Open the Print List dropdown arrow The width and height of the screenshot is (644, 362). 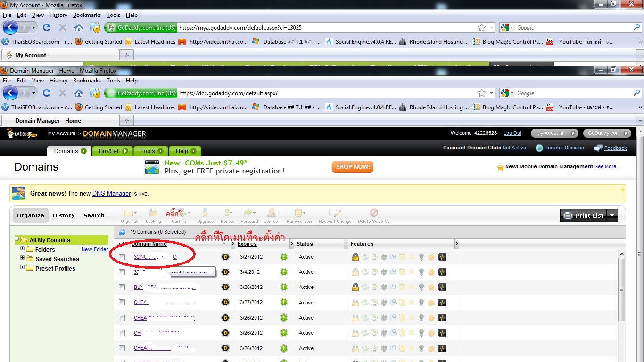pos(612,215)
